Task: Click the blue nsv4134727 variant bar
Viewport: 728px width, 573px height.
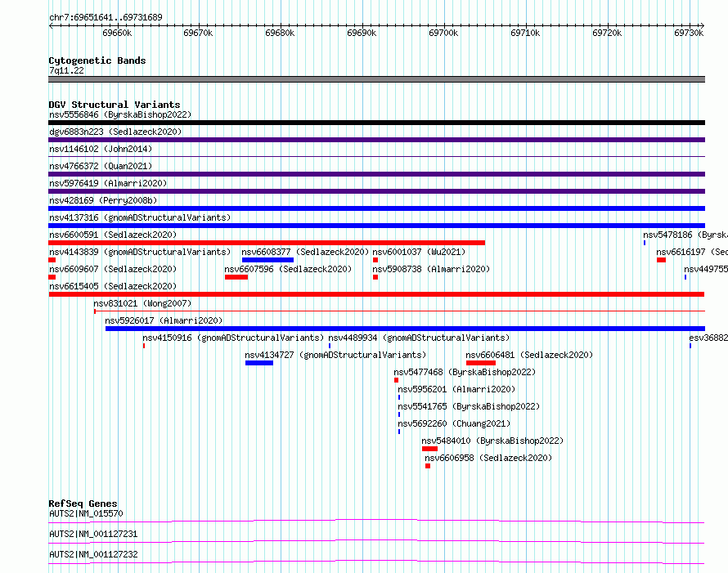Action: (259, 363)
